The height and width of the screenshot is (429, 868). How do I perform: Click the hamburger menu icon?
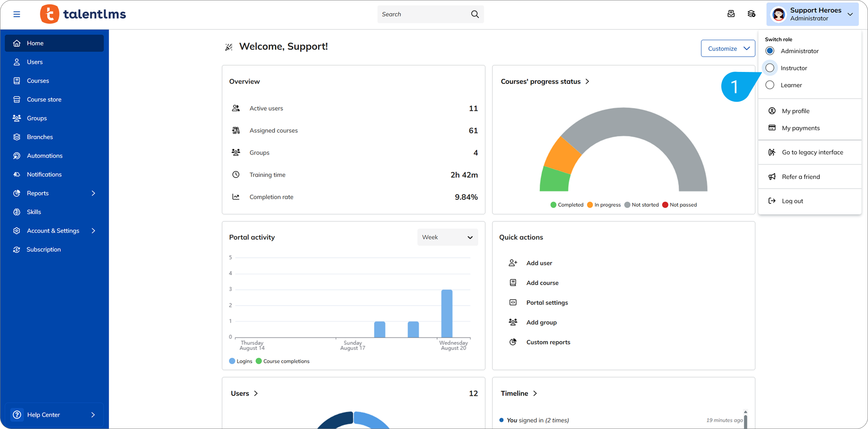17,14
